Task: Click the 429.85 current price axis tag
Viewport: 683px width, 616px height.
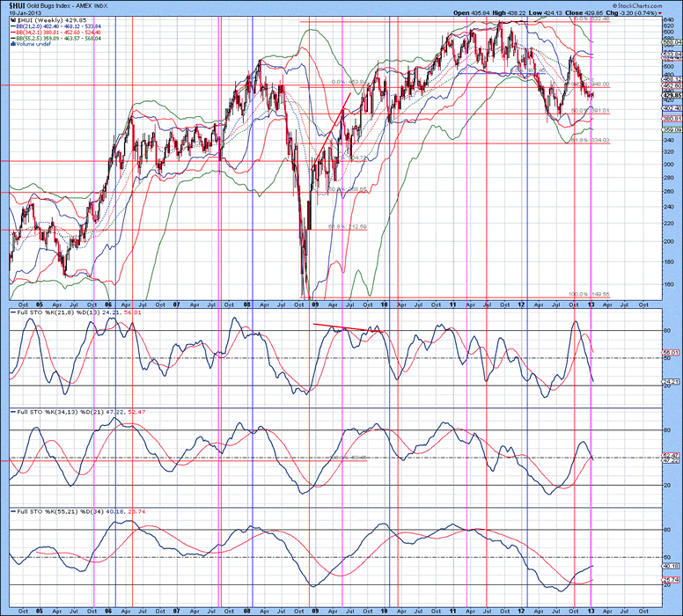Action: click(673, 95)
